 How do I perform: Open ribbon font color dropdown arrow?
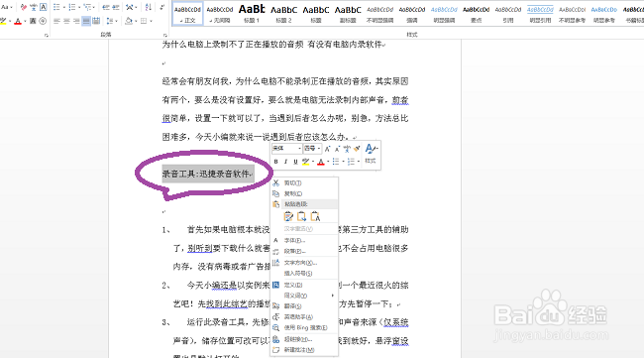[25, 21]
